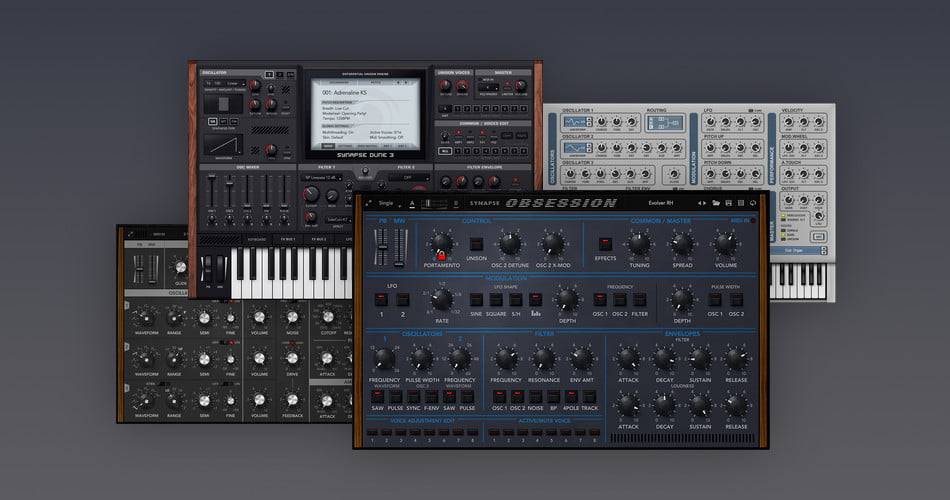Toggle Filter under Frequency modulation targets
The height and width of the screenshot is (500, 950).
(640, 299)
